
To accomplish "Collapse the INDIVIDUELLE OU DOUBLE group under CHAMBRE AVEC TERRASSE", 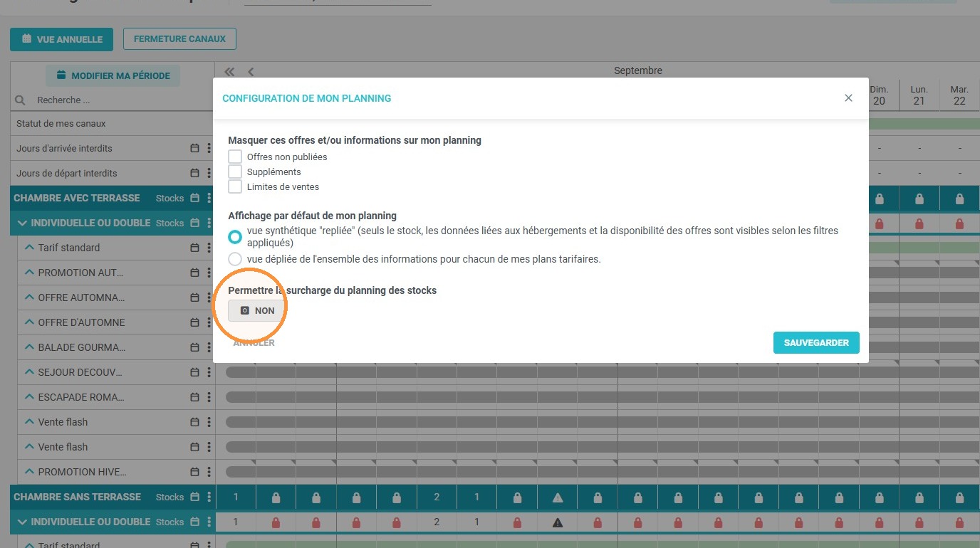I will pos(21,223).
